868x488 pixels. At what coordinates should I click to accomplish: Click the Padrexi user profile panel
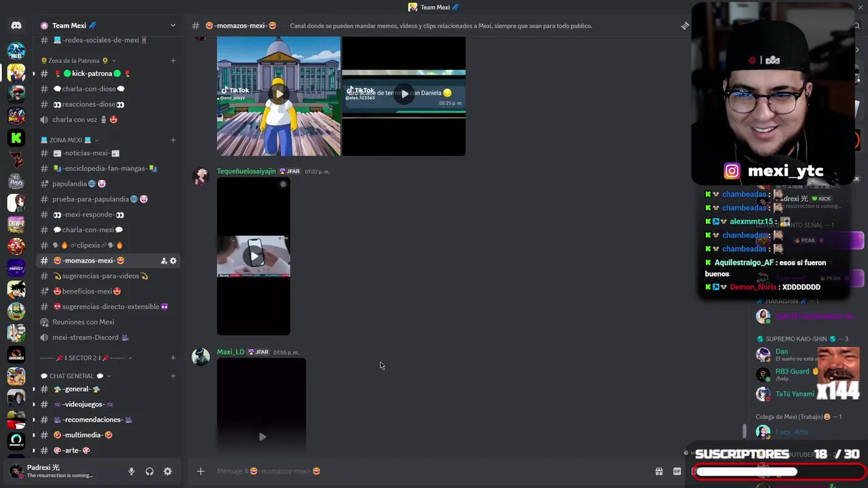coord(64,471)
